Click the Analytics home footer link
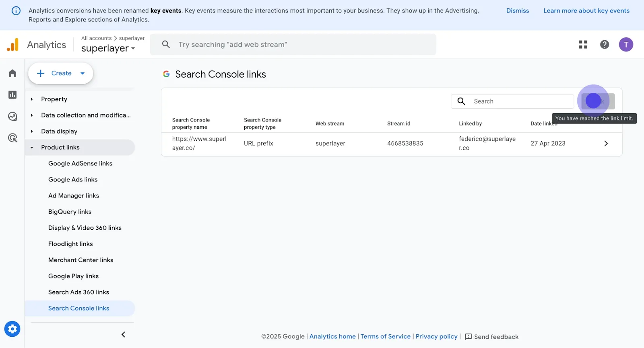Viewport: 644px width, 348px height. [x=332, y=336]
